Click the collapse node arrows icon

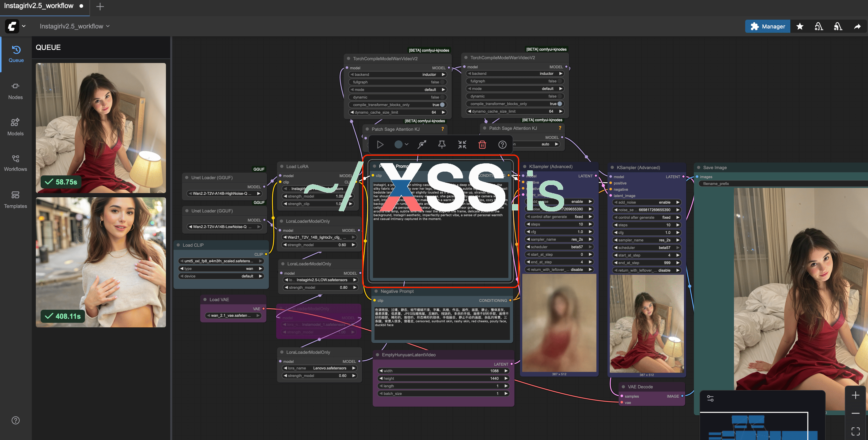tap(462, 145)
